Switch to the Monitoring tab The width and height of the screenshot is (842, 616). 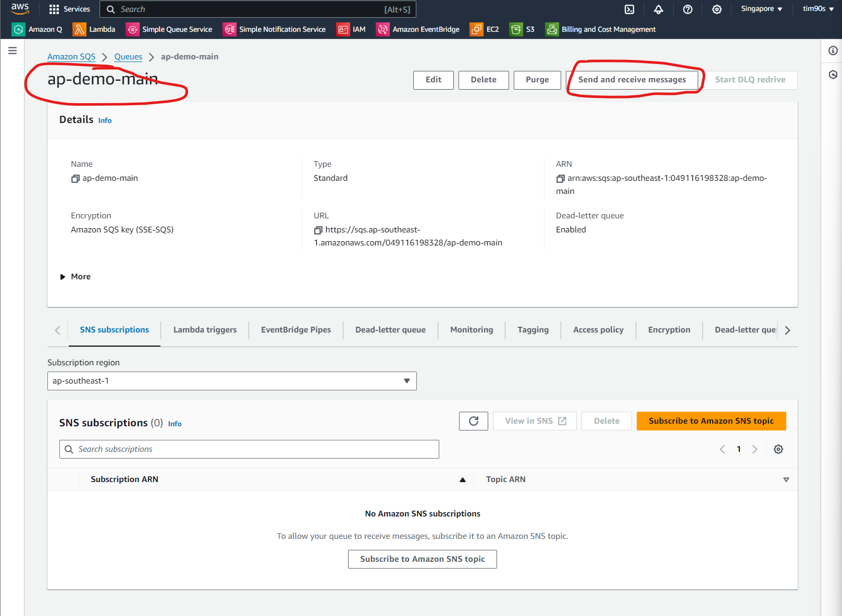coord(472,330)
